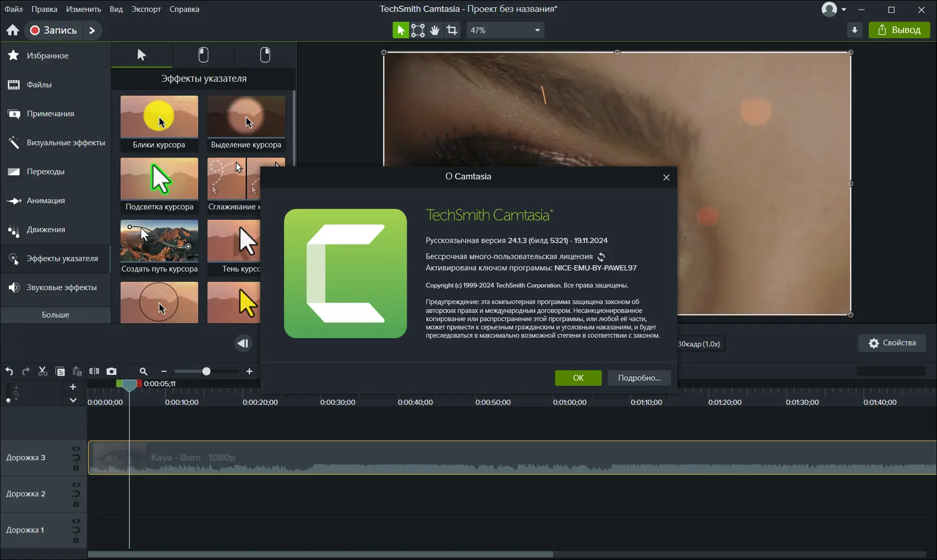
Task: Refresh the license status icon in dialog
Action: (x=601, y=257)
